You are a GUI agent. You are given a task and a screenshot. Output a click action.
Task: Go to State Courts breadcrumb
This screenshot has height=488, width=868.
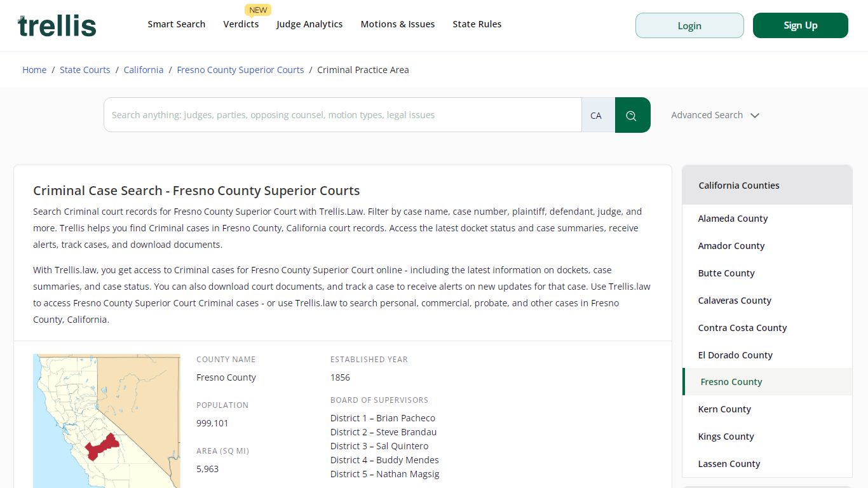point(85,70)
